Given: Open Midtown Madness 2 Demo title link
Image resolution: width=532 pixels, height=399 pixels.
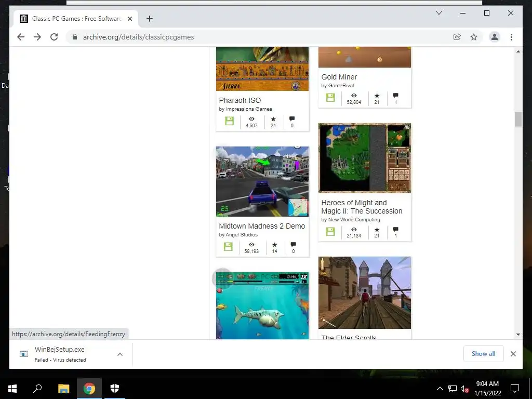Looking at the screenshot, I should [262, 226].
